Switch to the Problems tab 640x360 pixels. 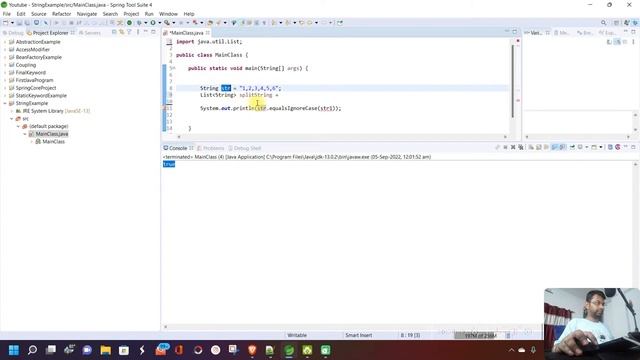tap(211, 148)
